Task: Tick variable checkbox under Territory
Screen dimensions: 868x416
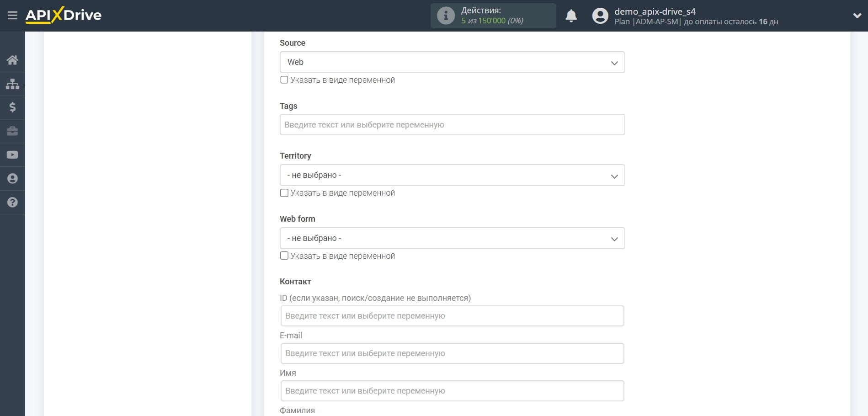Action: click(284, 193)
